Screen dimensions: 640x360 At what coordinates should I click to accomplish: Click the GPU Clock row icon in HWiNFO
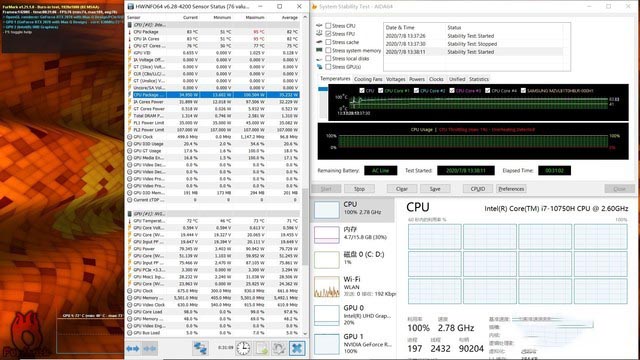[130, 137]
